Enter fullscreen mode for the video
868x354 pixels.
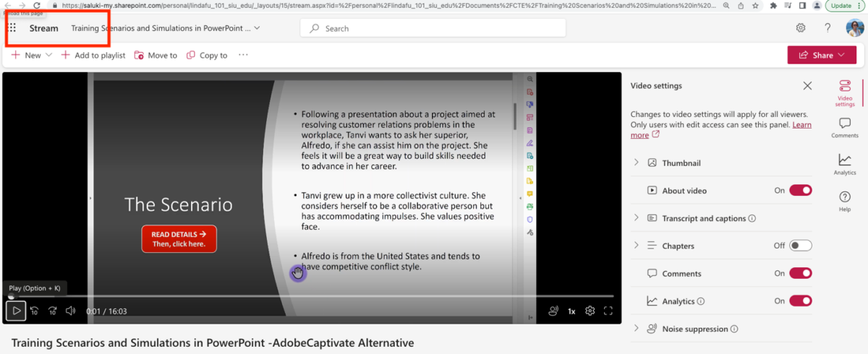coord(608,311)
